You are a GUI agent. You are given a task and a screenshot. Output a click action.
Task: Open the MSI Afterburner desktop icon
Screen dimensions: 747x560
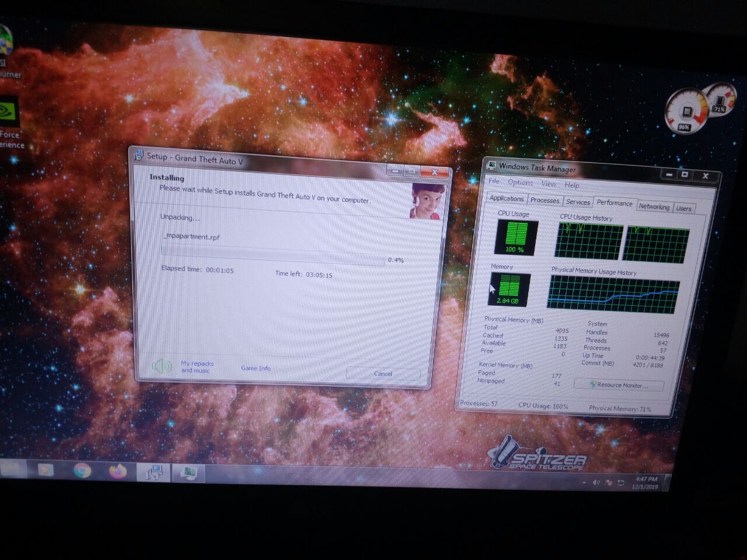point(7,52)
